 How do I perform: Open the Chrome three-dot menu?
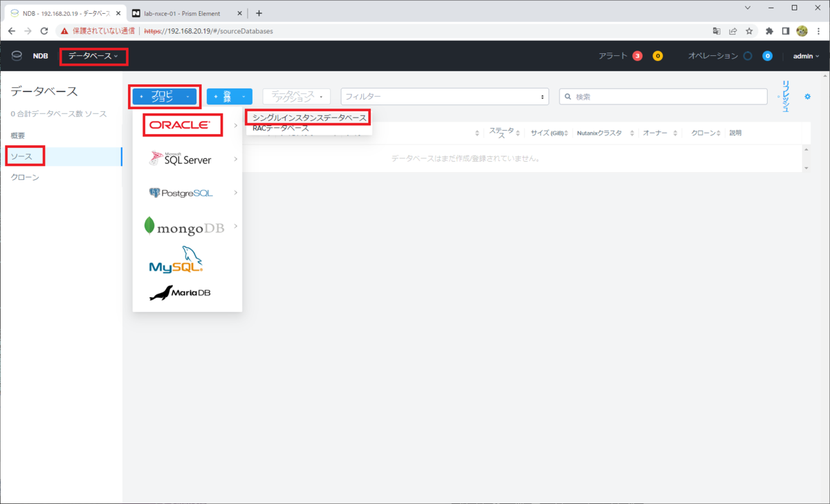click(x=818, y=31)
